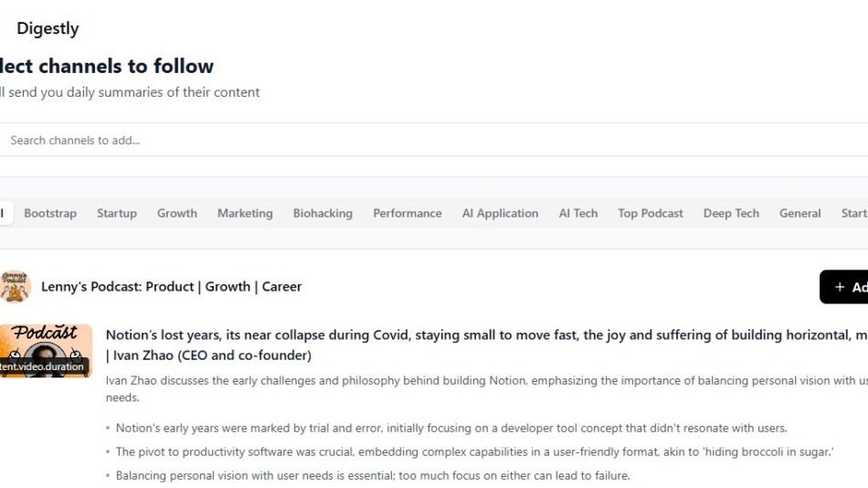Viewport: 868px width, 488px height.
Task: Switch to Deep Tech tab
Action: point(731,213)
